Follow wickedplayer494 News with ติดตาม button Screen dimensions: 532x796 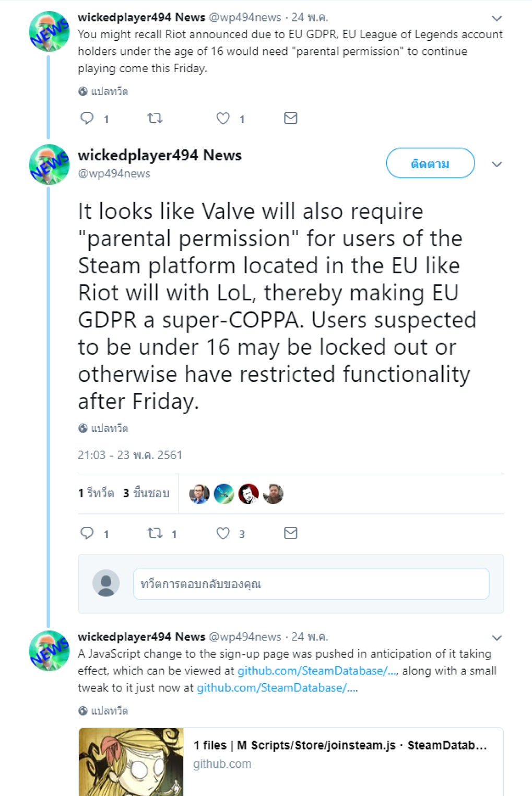(430, 163)
